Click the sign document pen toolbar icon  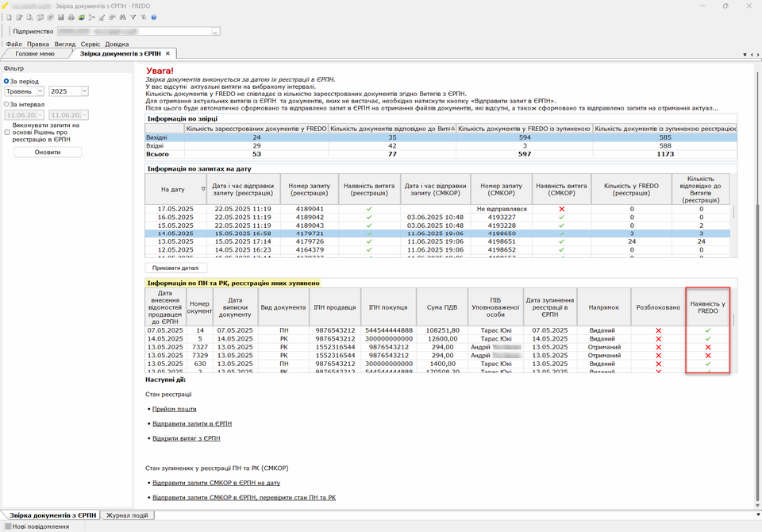click(x=102, y=17)
